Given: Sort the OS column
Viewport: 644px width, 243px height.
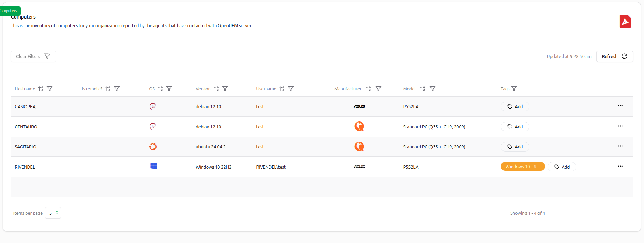Looking at the screenshot, I should click(160, 89).
